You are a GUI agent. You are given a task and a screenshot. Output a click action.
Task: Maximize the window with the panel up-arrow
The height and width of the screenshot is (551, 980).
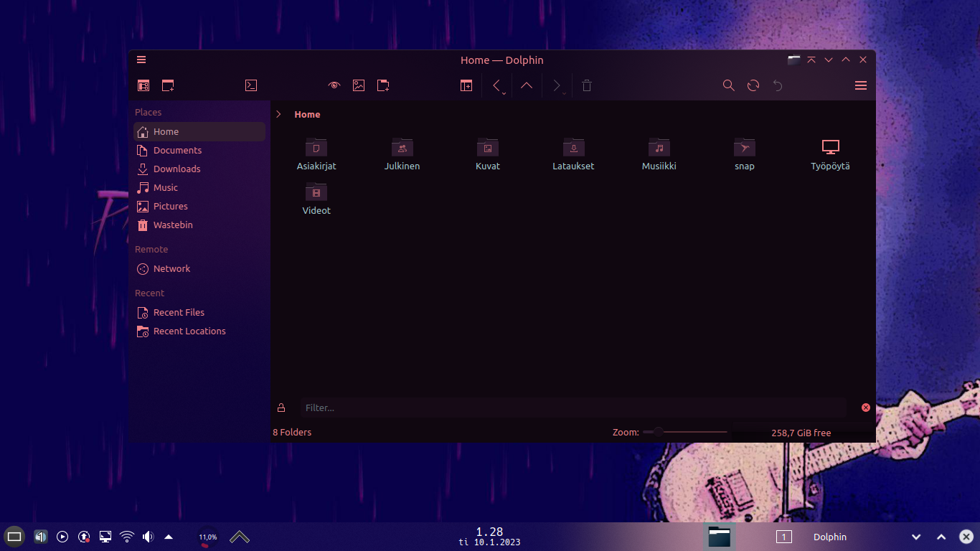tap(941, 537)
